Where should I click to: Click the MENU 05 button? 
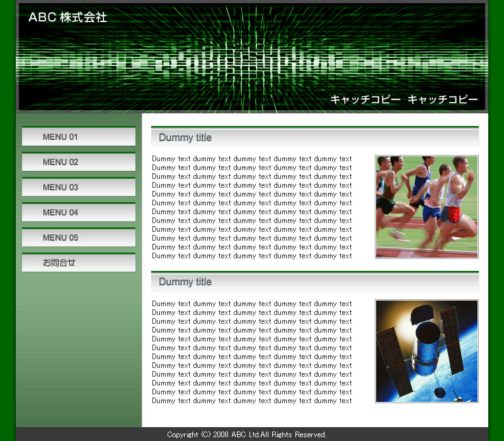tap(78, 238)
